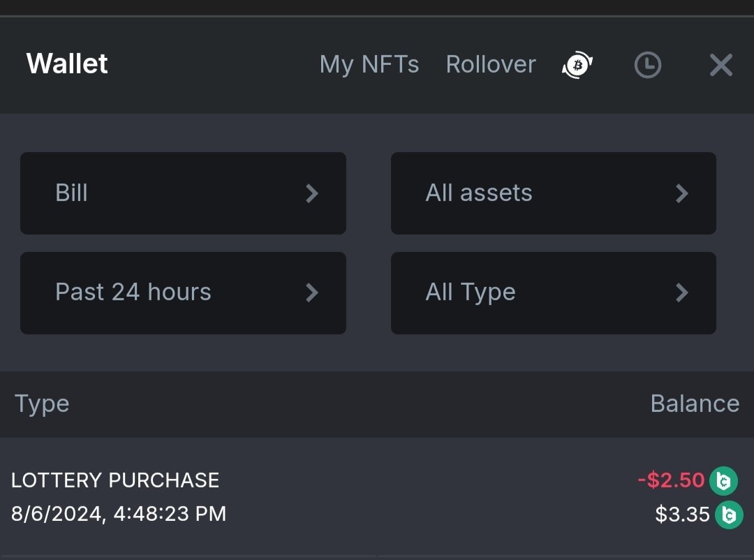Expand the All Type filter dropdown
The image size is (754, 560).
(x=553, y=293)
